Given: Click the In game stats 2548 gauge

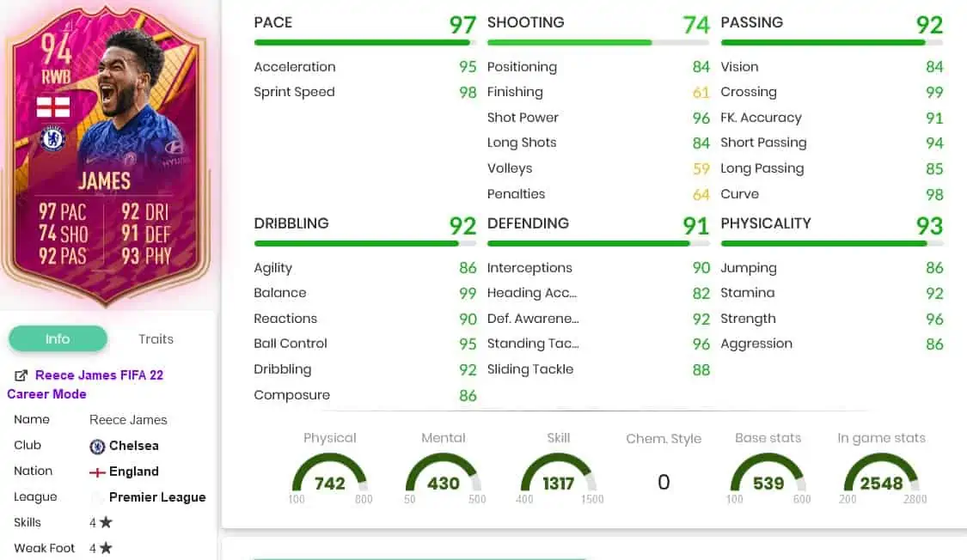Looking at the screenshot, I should pyautogui.click(x=881, y=478).
